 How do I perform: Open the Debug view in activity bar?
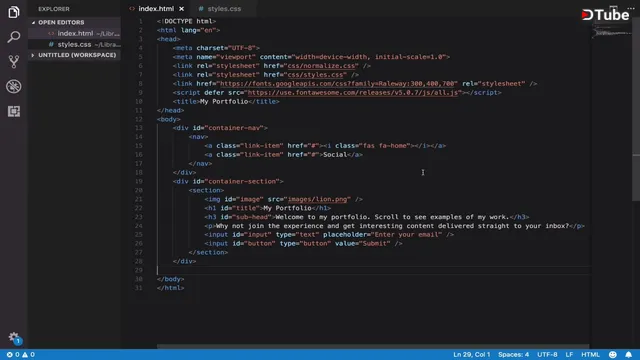coord(13,87)
